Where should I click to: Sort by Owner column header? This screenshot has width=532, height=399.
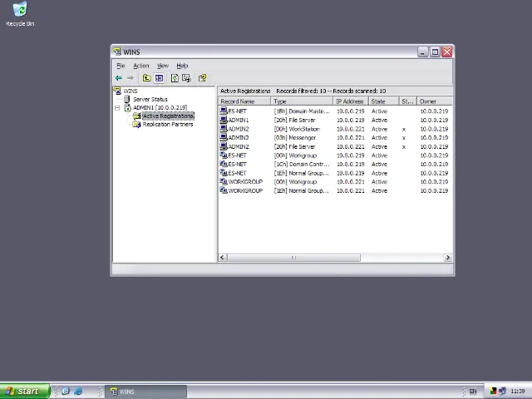[435, 101]
